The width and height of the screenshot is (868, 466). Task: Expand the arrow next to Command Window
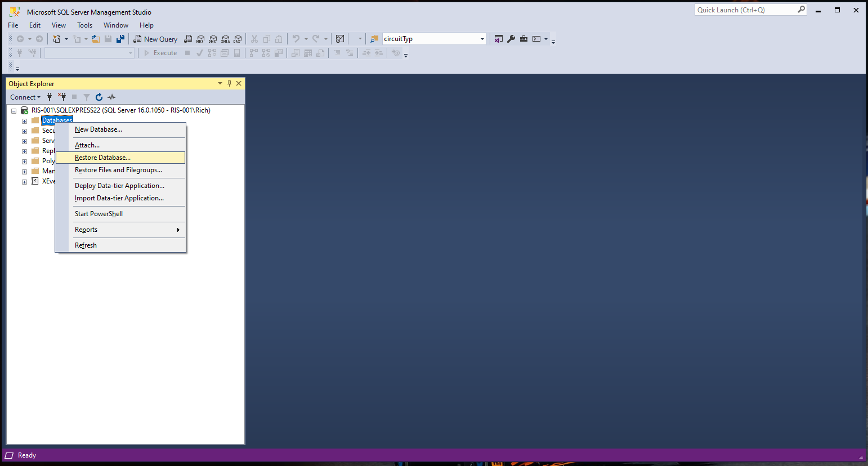(545, 39)
